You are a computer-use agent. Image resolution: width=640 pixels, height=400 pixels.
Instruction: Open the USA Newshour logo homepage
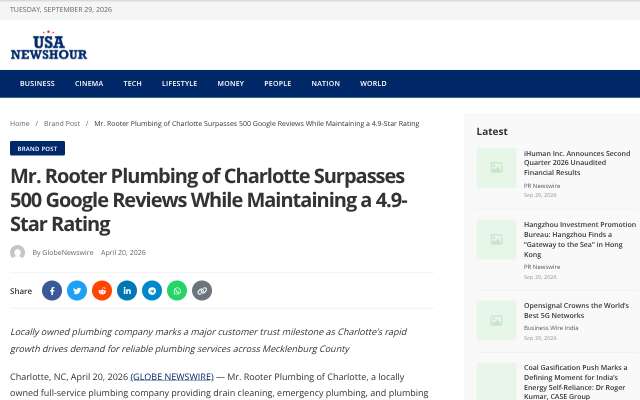[49, 45]
